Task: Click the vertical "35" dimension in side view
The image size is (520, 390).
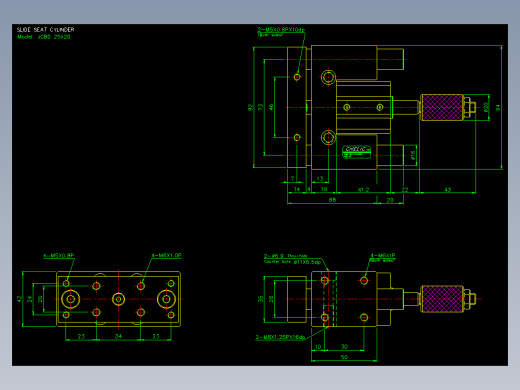Action: [x=261, y=299]
